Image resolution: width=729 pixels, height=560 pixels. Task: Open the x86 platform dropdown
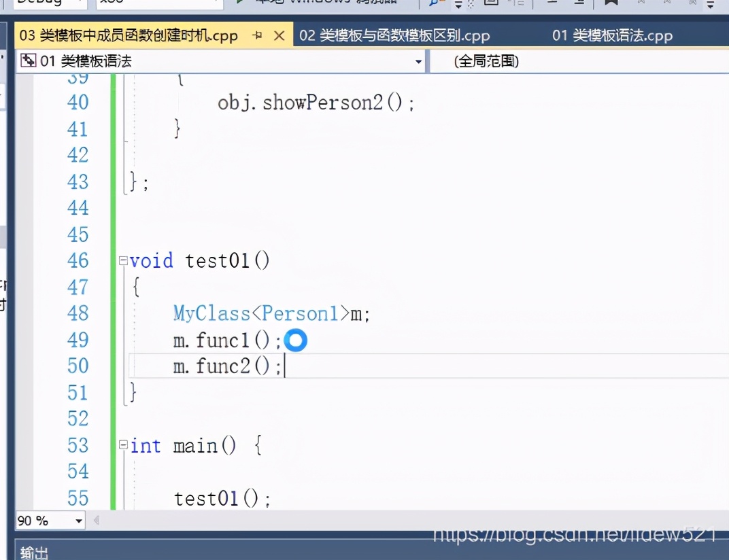pyautogui.click(x=156, y=3)
